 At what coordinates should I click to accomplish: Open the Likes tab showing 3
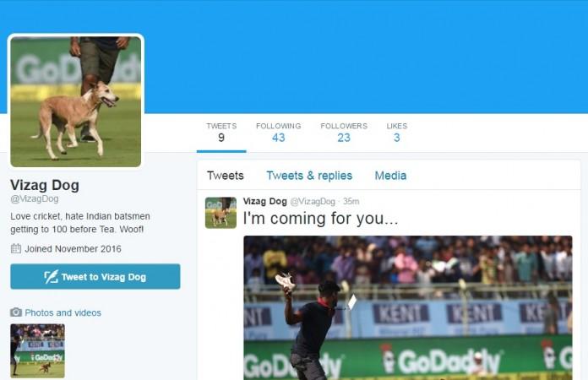click(x=397, y=133)
